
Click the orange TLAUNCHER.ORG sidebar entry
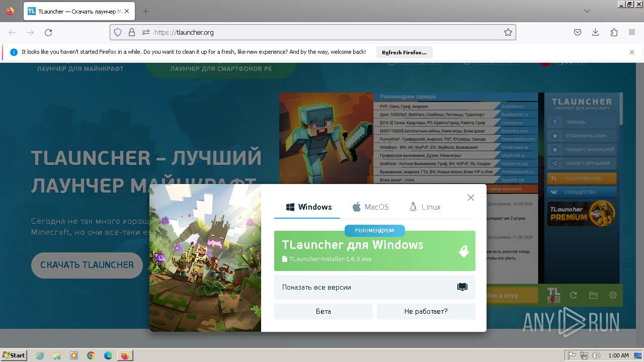point(582,178)
